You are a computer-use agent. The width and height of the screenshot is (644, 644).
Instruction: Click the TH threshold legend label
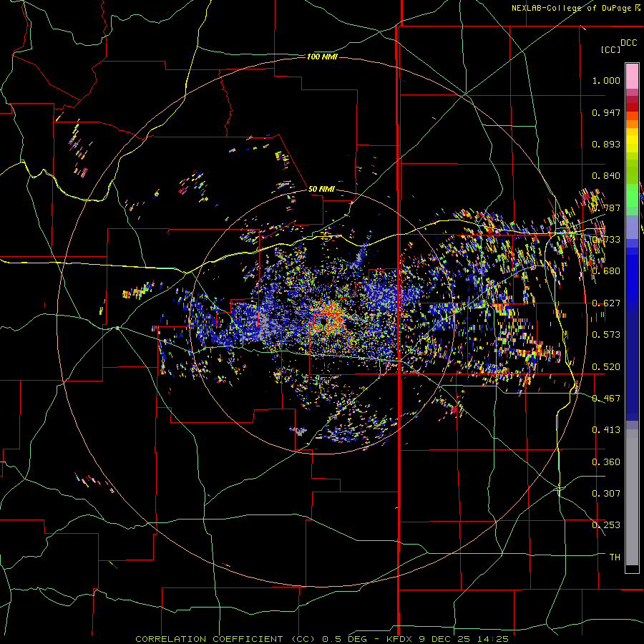615,557
